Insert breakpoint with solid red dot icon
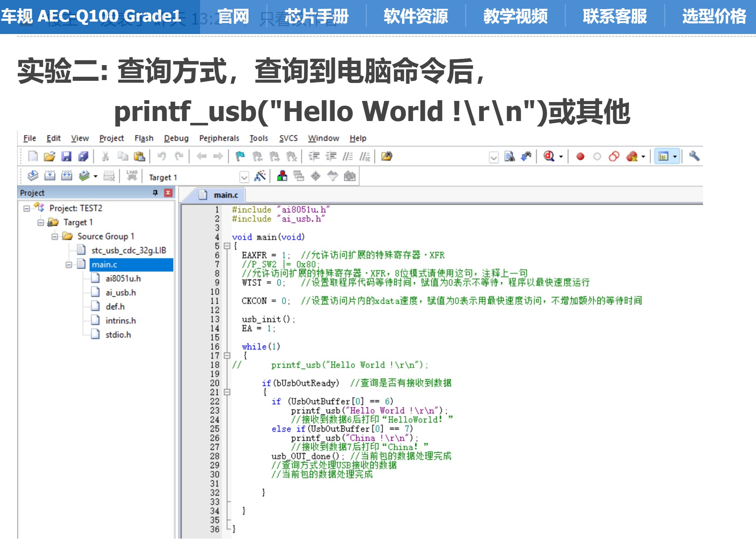 click(x=580, y=157)
